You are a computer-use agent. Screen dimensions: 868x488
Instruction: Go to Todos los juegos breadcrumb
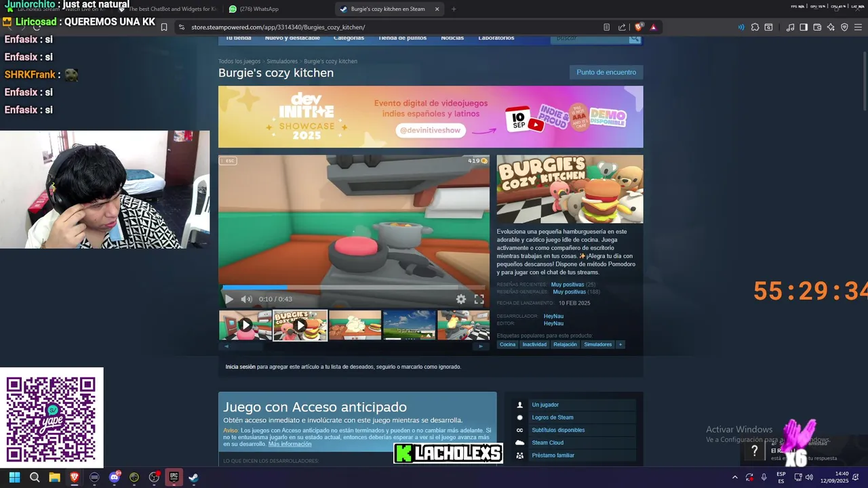(x=239, y=61)
